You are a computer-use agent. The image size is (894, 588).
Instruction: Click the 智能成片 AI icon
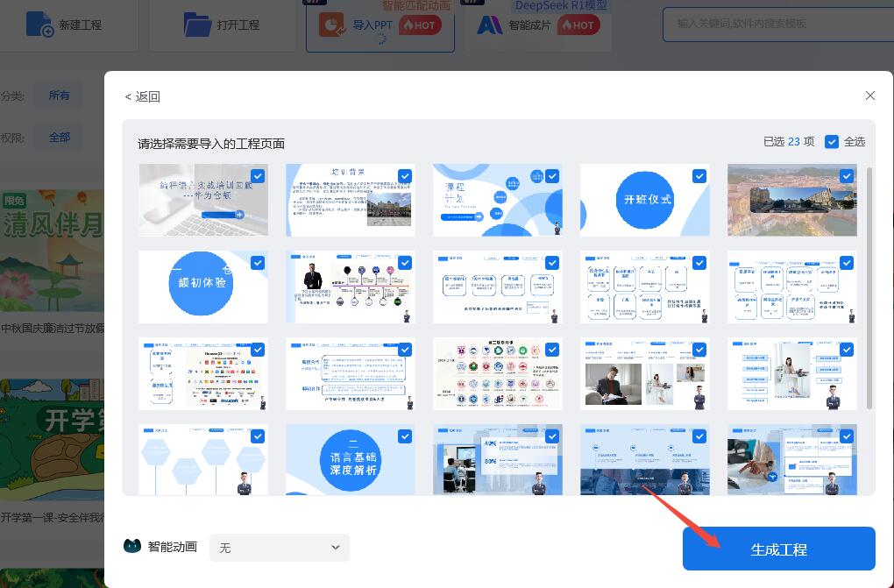point(489,25)
